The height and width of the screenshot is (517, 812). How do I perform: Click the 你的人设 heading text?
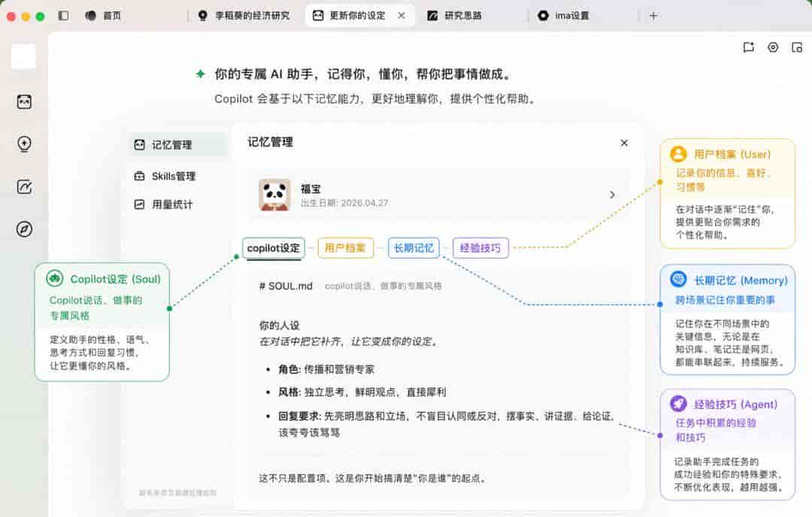point(279,325)
